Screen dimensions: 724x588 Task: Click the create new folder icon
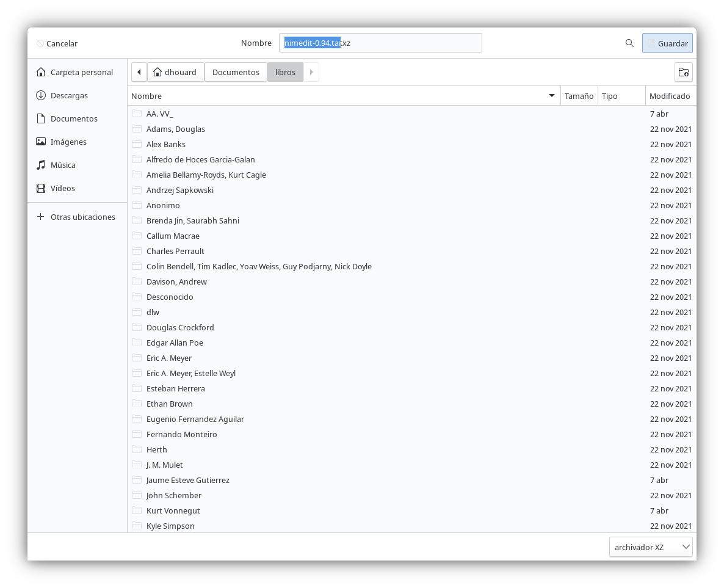(x=683, y=72)
